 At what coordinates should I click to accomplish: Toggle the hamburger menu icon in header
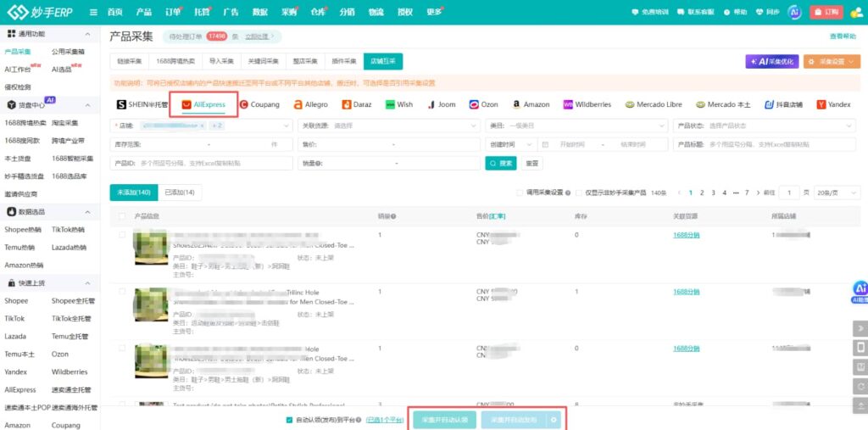93,12
